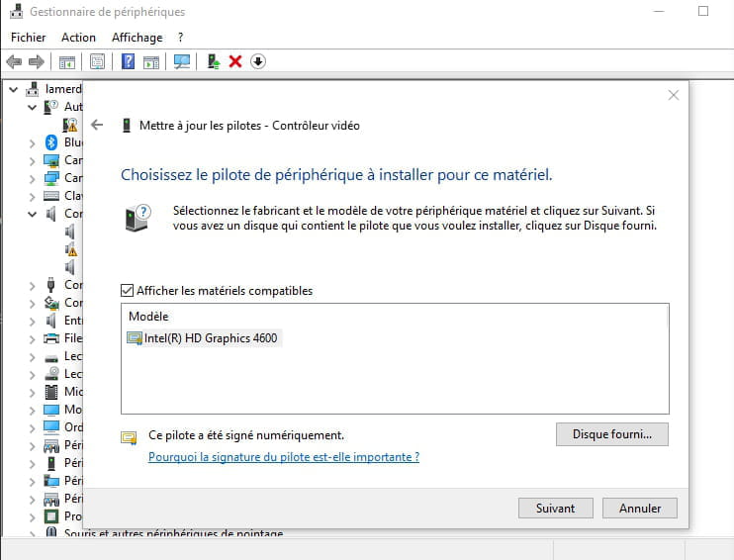Expand the Ord computer category
The height and width of the screenshot is (560, 734).
click(x=32, y=428)
